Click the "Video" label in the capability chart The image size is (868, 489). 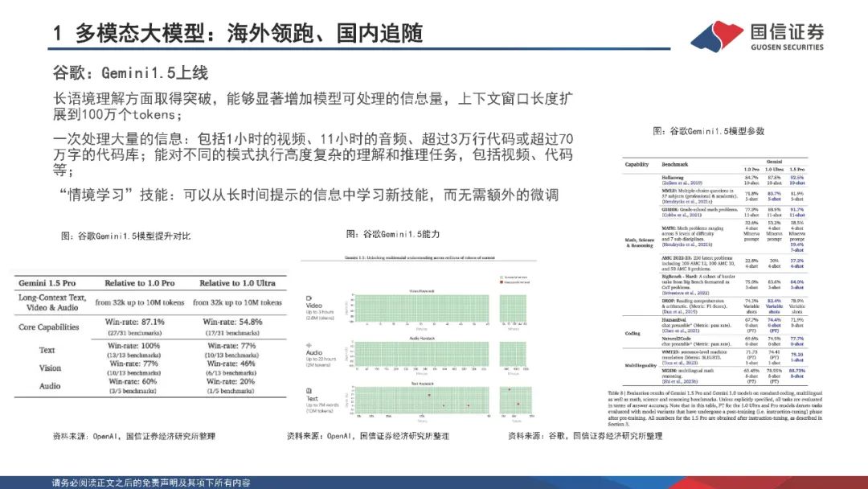[314, 306]
